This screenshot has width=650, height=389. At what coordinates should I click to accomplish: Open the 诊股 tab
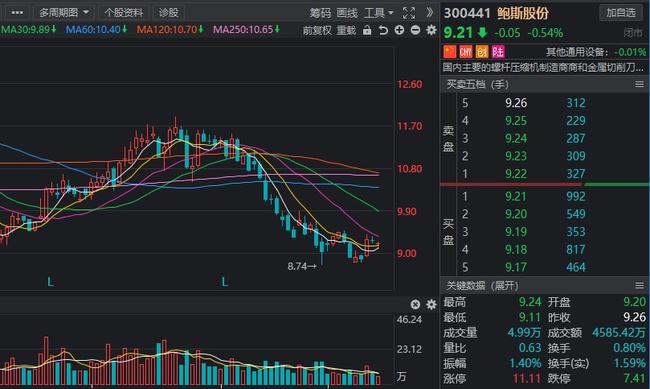[x=168, y=13]
